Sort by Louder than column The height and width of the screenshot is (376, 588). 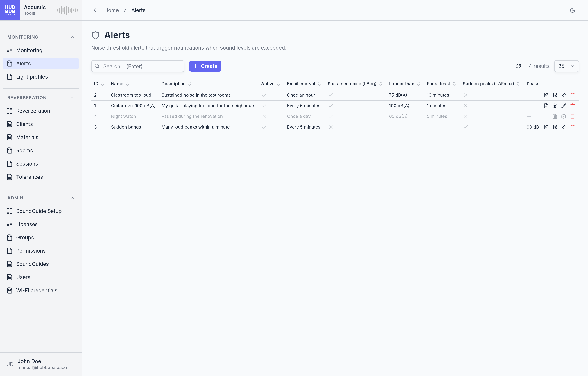405,84
